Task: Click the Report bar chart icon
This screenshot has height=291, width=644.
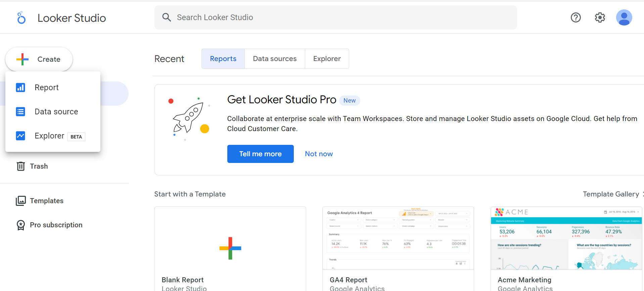Action: [x=20, y=88]
